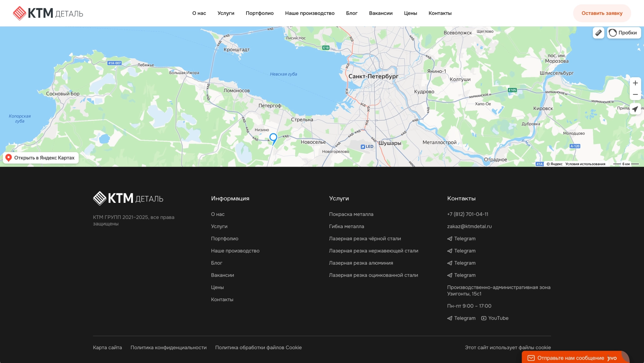Click the blue location pin on the map
Image resolution: width=644 pixels, height=363 pixels.
[x=273, y=139]
